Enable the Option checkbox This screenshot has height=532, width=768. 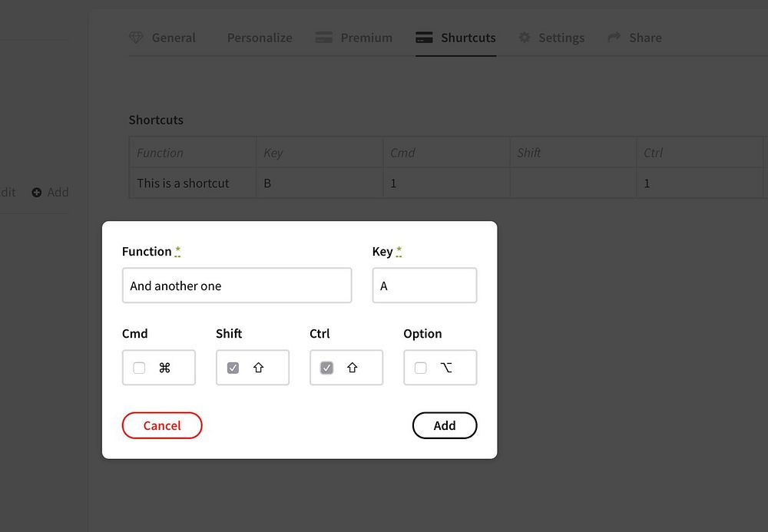pyautogui.click(x=420, y=368)
